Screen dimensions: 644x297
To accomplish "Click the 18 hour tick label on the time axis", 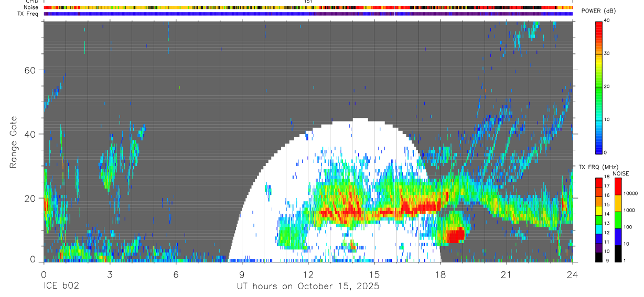I will (x=441, y=274).
